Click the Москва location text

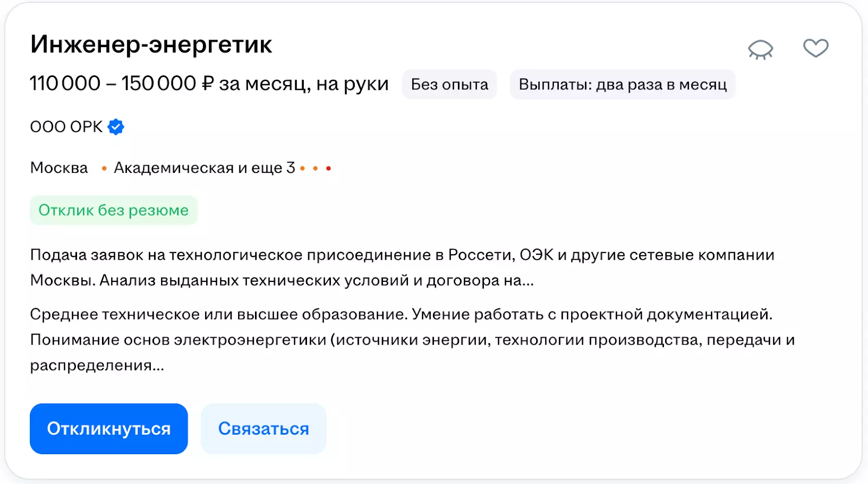[59, 168]
